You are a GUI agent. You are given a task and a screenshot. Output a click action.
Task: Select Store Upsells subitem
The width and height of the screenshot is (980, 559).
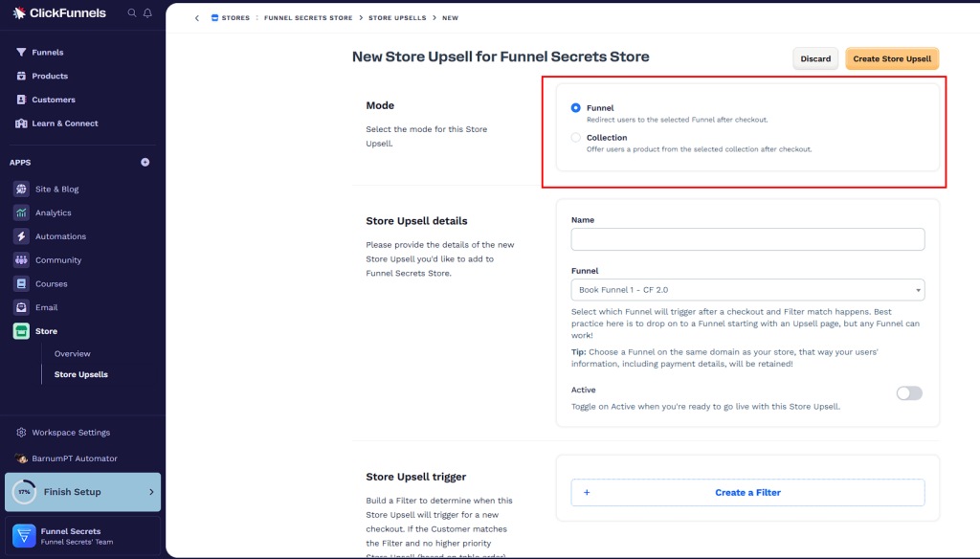click(x=80, y=374)
